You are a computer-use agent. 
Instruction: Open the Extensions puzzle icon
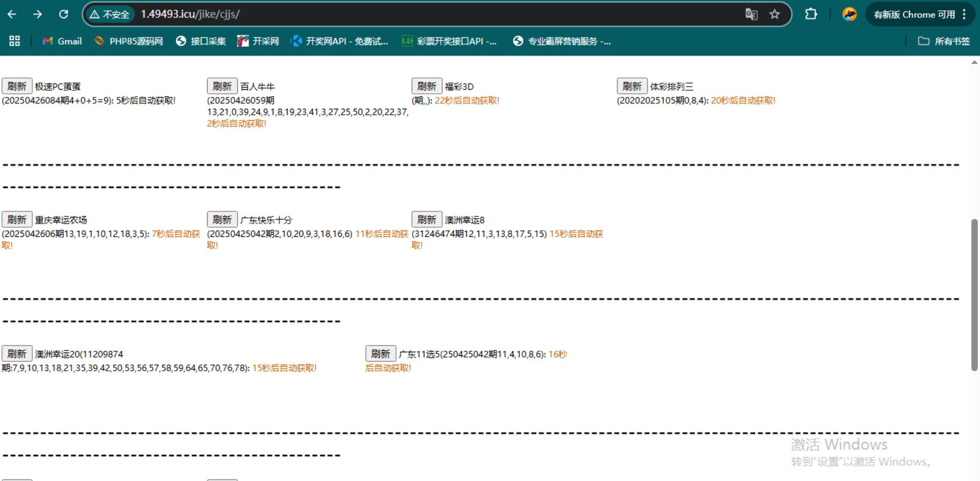click(811, 14)
